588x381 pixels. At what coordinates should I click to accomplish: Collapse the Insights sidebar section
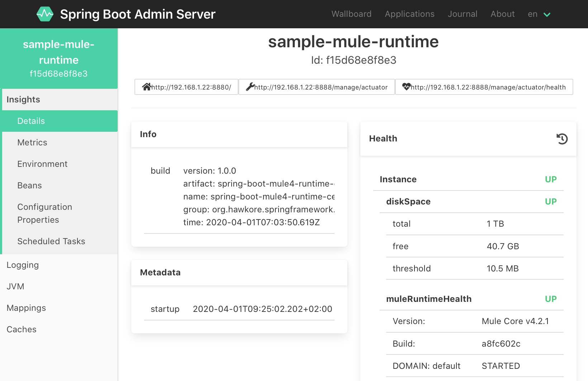click(x=60, y=100)
